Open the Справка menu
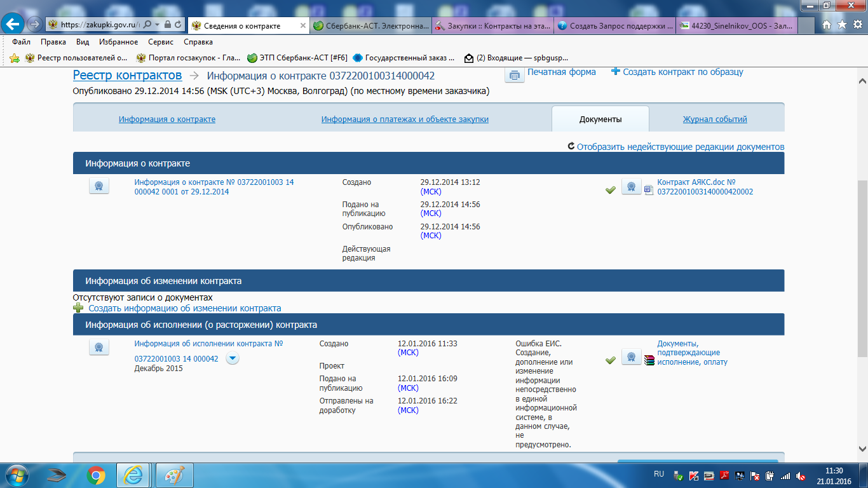Viewport: 868px width, 488px height. [x=198, y=42]
